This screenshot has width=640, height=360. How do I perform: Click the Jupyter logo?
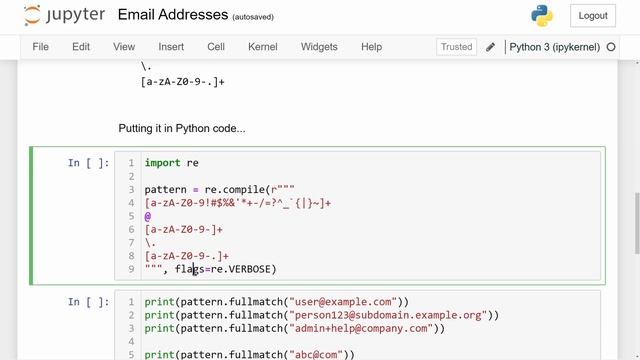64,15
